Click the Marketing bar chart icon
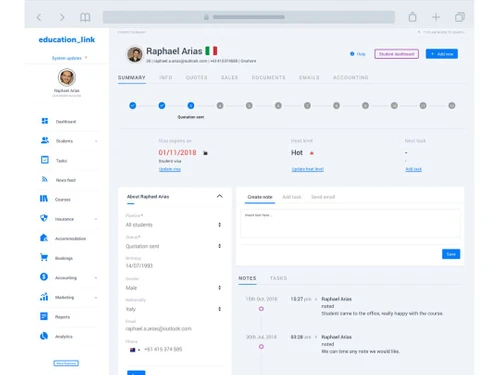This screenshot has height=375, width=500. [x=44, y=296]
